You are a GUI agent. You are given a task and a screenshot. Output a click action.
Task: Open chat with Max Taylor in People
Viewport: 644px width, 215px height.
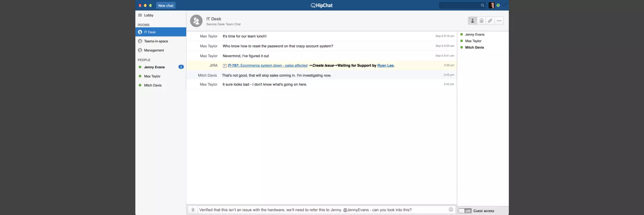[x=161, y=76]
